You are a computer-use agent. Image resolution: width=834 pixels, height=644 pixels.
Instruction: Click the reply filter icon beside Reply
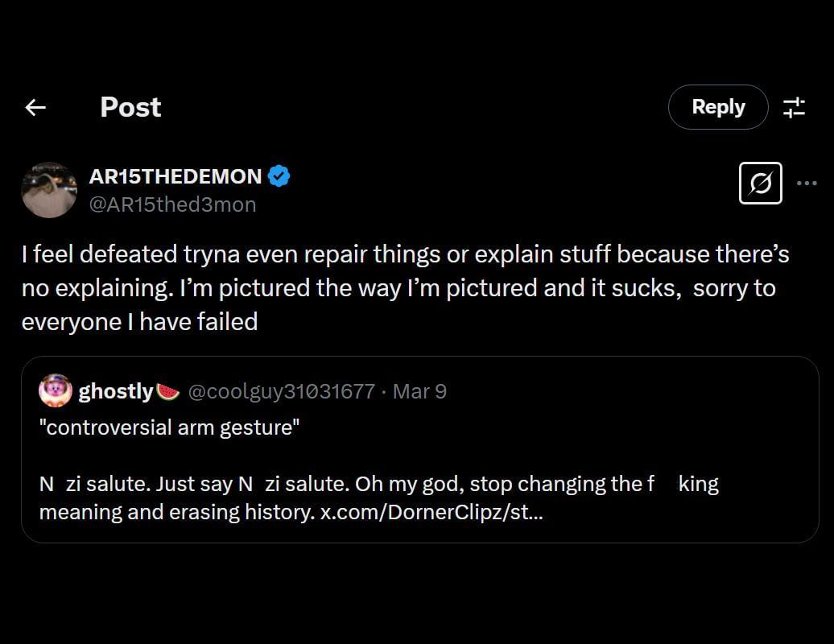pyautogui.click(x=795, y=107)
